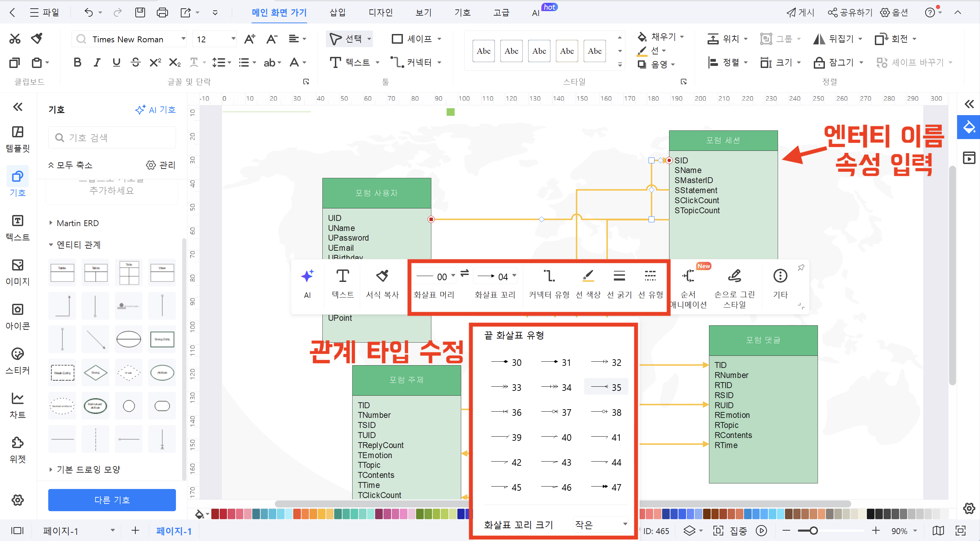Image resolution: width=980 pixels, height=541 pixels.
Task: Click the 다른 기호 button
Action: click(x=111, y=500)
